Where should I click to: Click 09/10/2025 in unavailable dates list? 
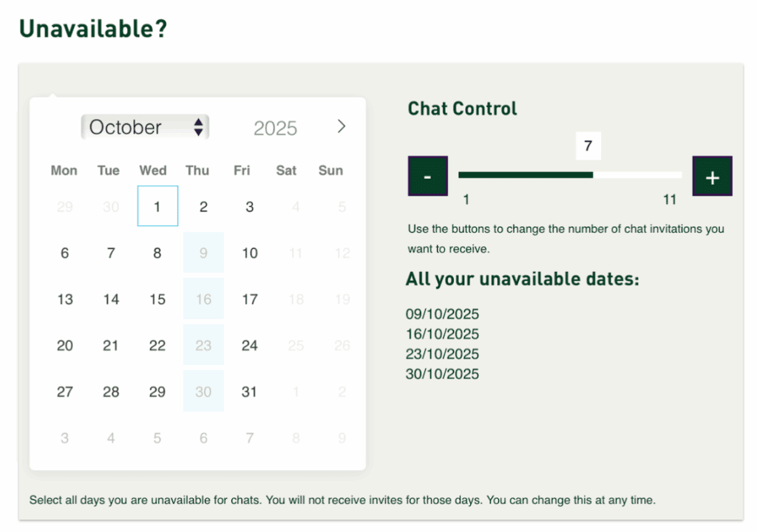tap(442, 314)
